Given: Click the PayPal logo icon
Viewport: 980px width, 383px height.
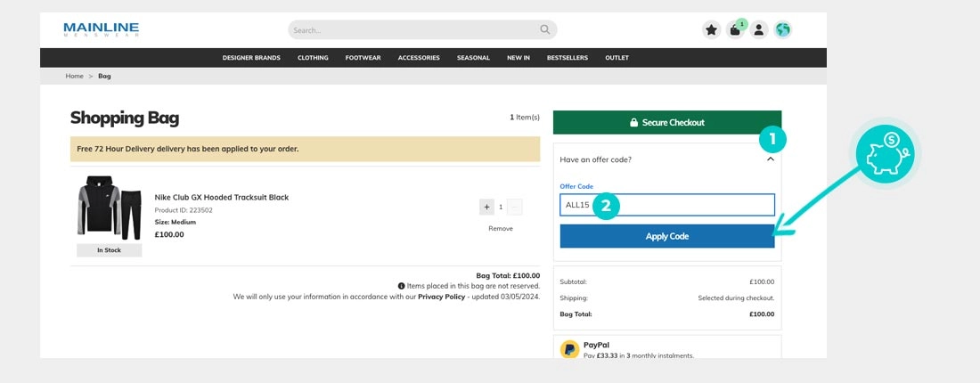Looking at the screenshot, I should pyautogui.click(x=569, y=348).
